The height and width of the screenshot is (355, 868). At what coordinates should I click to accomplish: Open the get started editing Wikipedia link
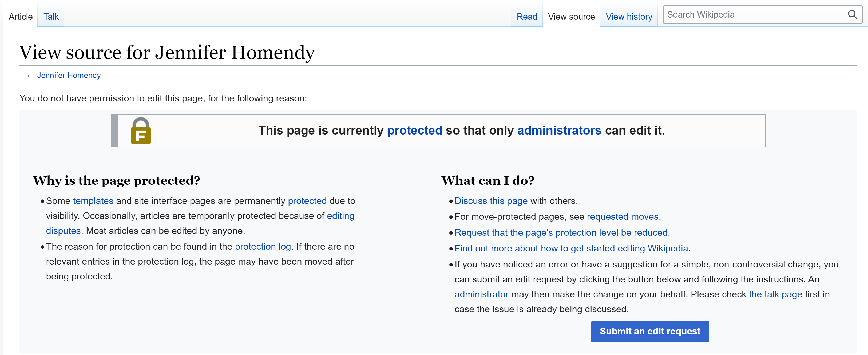[x=571, y=248]
